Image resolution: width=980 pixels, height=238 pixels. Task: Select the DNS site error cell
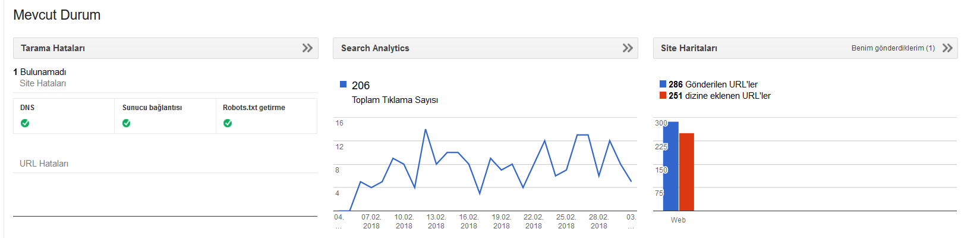pyautogui.click(x=64, y=116)
